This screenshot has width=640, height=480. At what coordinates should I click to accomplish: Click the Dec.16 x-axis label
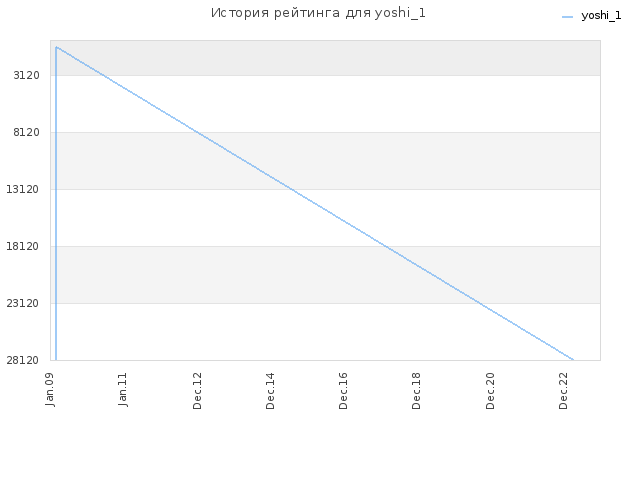[x=343, y=391]
